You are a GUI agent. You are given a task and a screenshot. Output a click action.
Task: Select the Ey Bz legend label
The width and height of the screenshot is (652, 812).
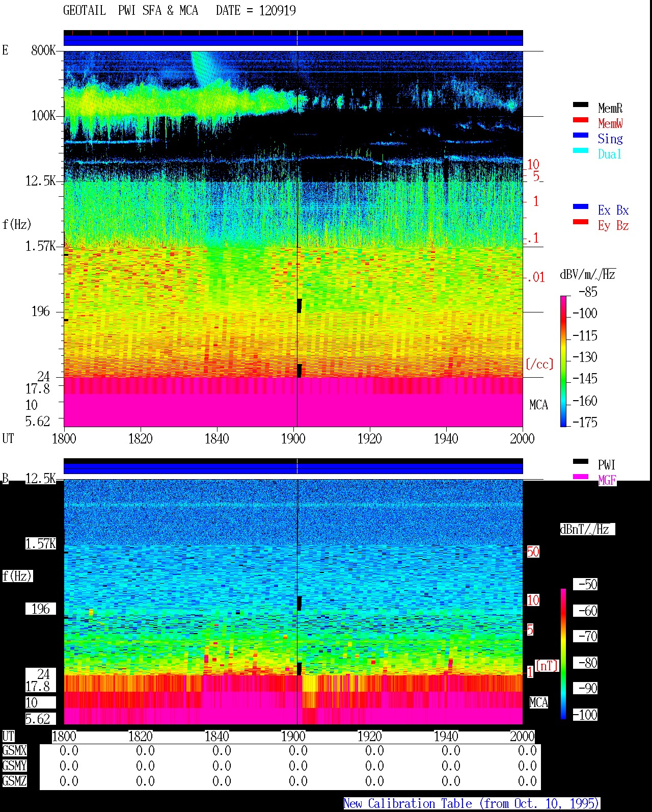point(613,225)
